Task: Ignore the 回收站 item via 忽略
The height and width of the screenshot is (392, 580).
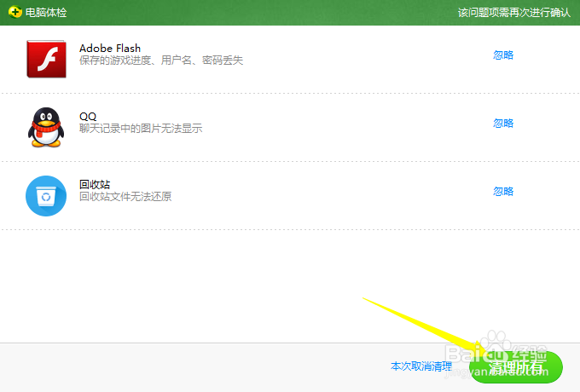Action: point(503,192)
